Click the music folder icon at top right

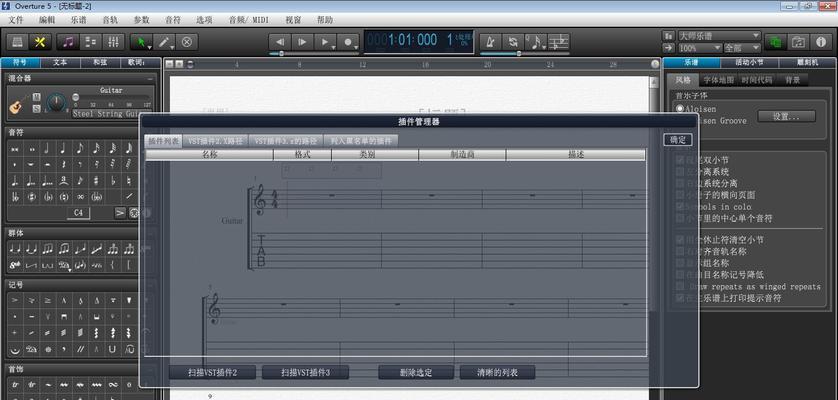[x=798, y=42]
